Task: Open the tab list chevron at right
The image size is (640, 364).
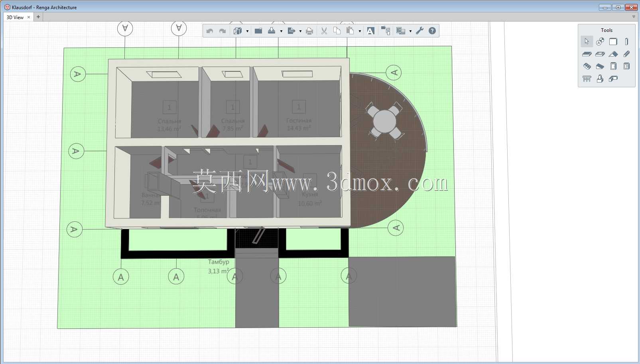Action: coord(634,17)
